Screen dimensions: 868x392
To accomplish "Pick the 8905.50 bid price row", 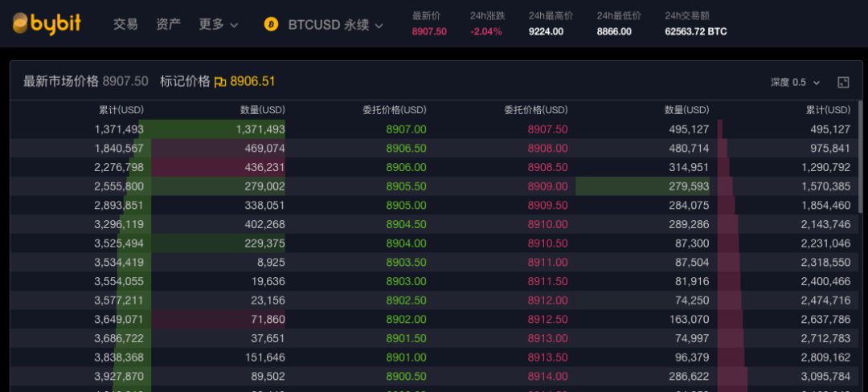I will click(x=406, y=186).
